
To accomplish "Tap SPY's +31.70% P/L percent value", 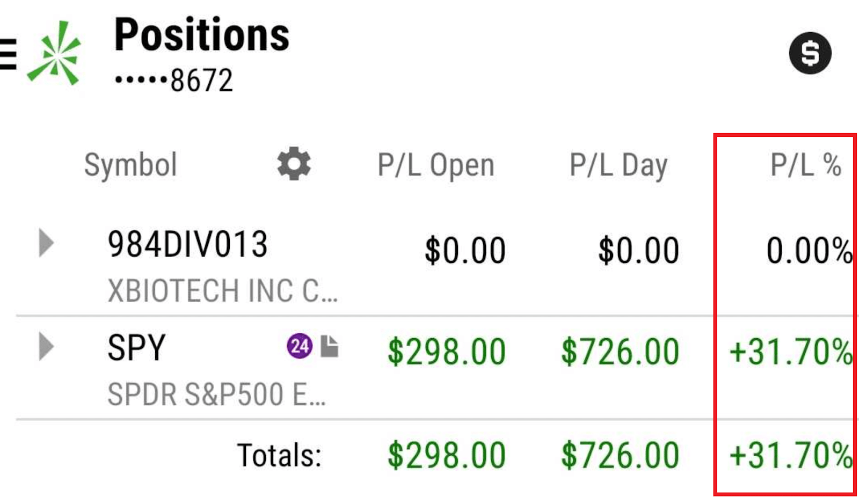I will [x=790, y=352].
